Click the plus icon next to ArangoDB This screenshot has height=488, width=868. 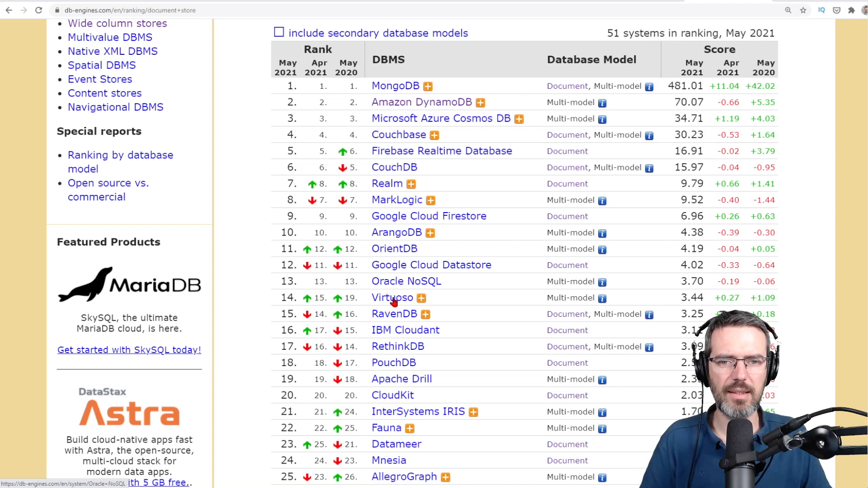430,233
